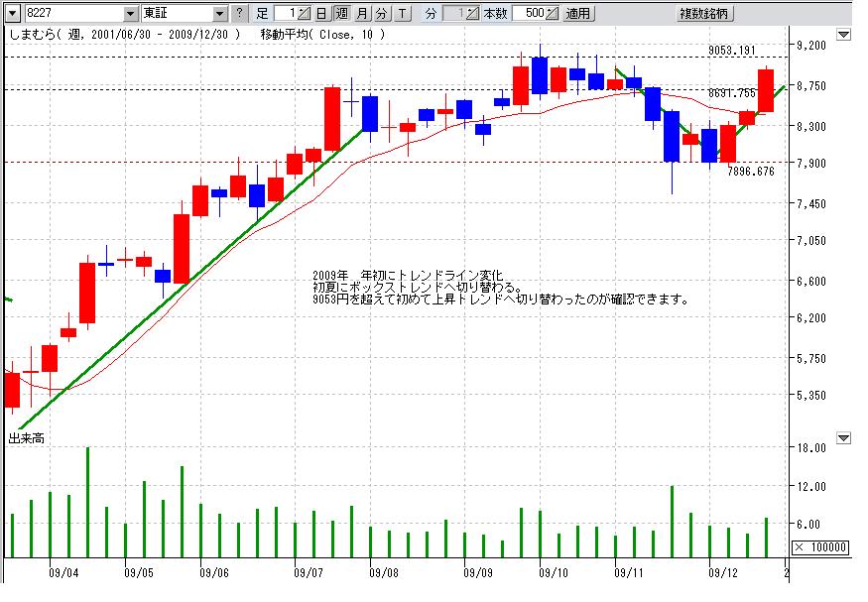This screenshot has height=602, width=868.
Task: Click the × 100000 volume scale box
Action: 820,547
